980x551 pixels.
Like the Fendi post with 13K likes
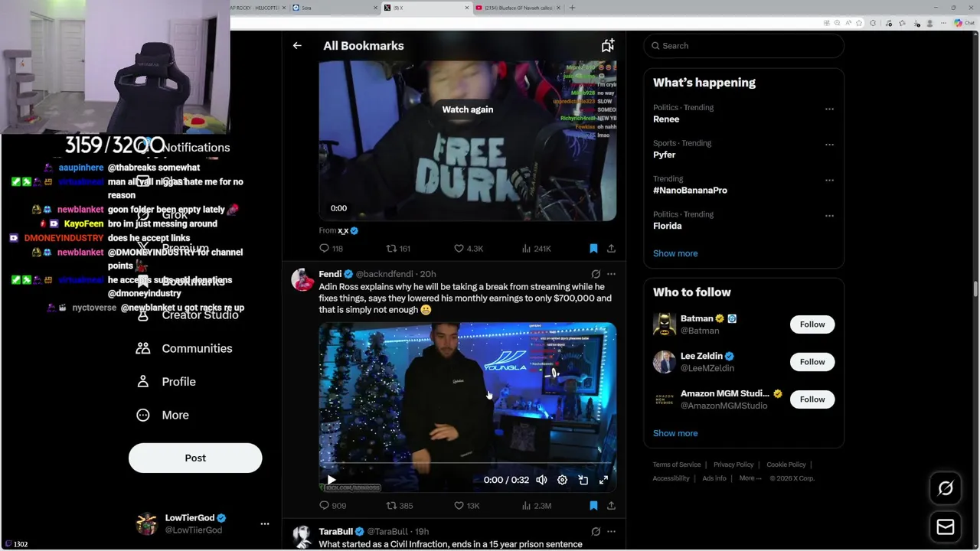coord(466,506)
